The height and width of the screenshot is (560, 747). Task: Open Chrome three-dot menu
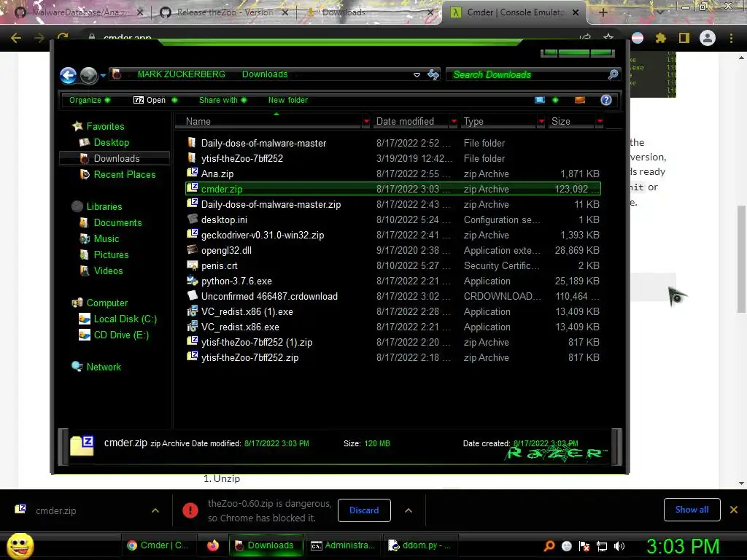(x=731, y=38)
